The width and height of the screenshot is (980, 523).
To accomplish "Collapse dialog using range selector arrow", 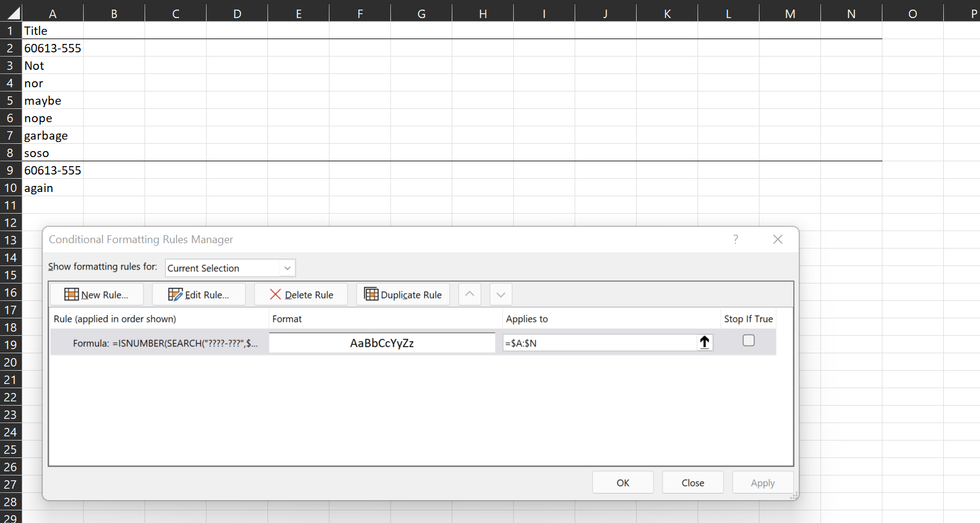I will 704,342.
